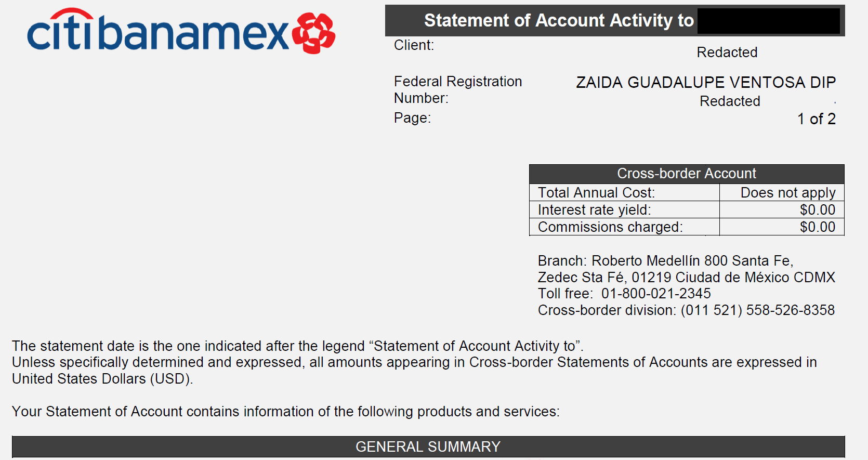Select the Total Annual Cost row label
This screenshot has width=868, height=460.
click(596, 192)
